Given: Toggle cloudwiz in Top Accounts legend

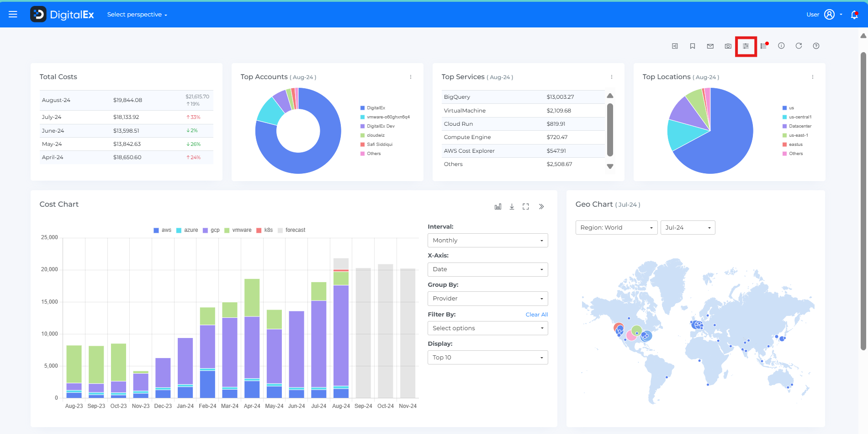Looking at the screenshot, I should point(372,135).
